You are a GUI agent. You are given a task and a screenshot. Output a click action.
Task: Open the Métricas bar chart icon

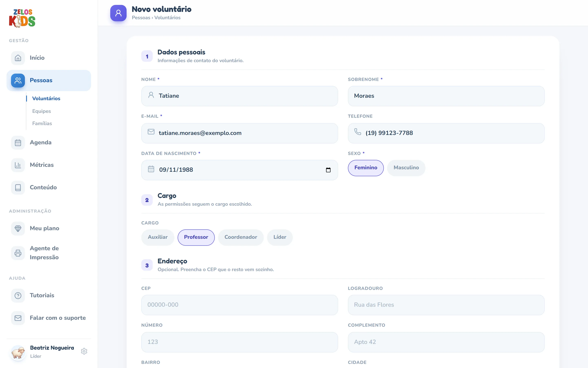[18, 165]
